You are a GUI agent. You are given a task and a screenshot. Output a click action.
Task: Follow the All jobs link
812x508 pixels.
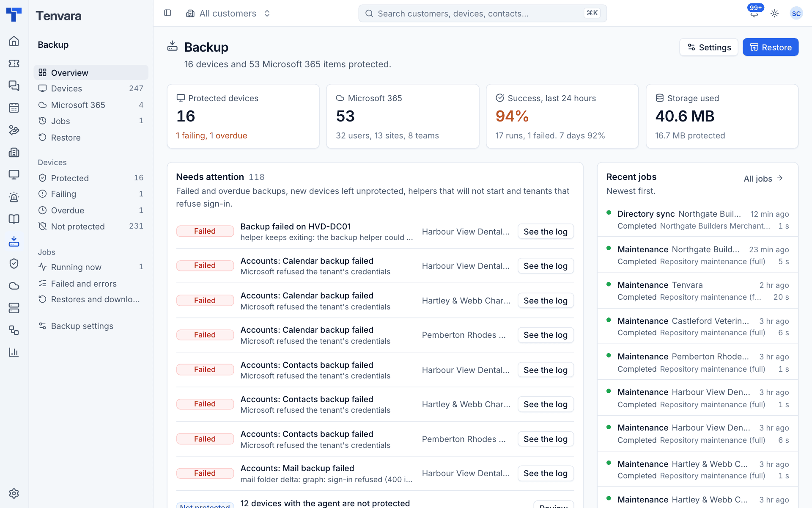point(763,179)
